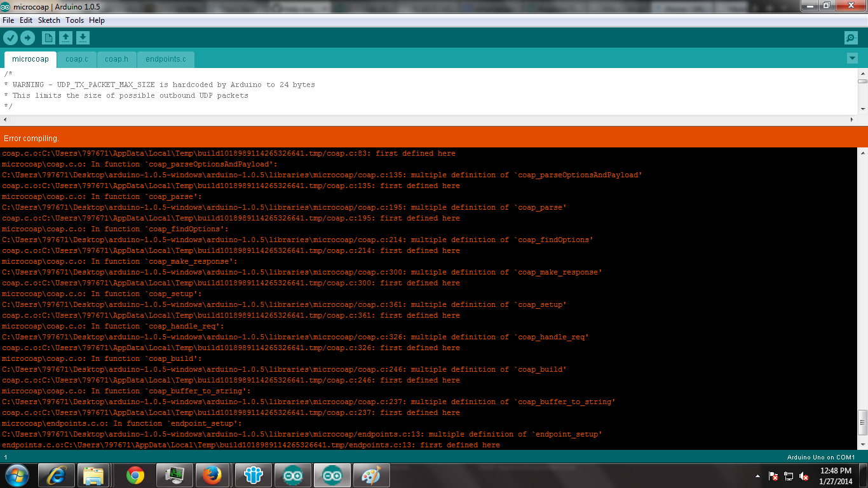Click the console scrollbar down arrow

click(x=862, y=444)
